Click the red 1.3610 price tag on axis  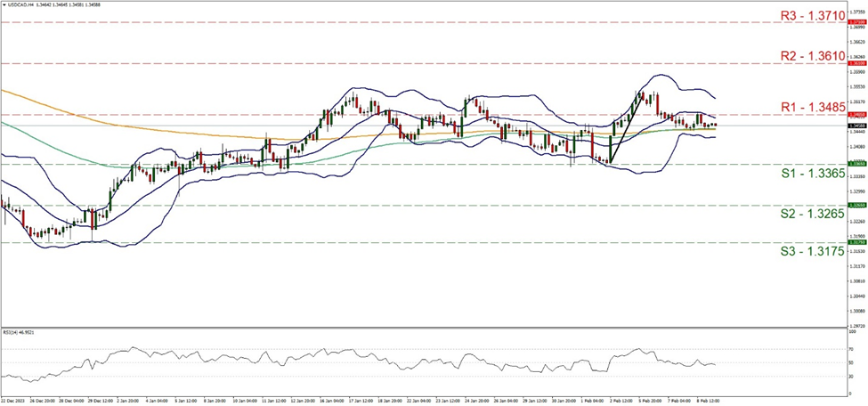click(856, 64)
